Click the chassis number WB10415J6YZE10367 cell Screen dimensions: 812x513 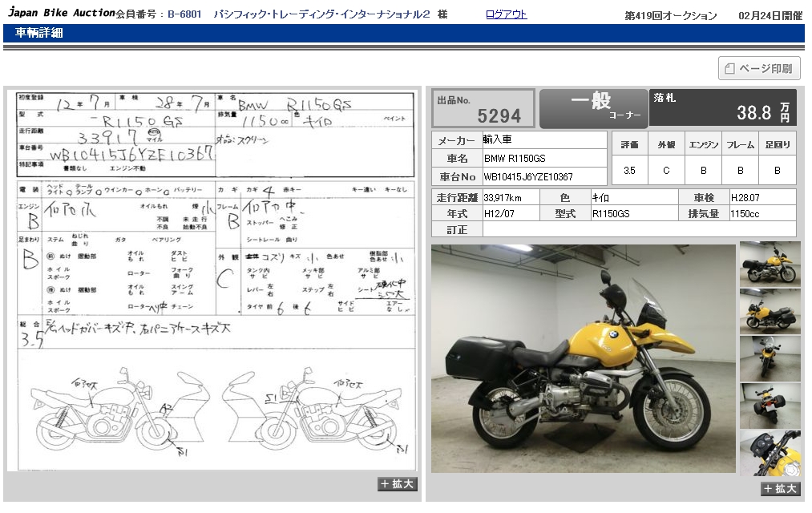pyautogui.click(x=543, y=176)
